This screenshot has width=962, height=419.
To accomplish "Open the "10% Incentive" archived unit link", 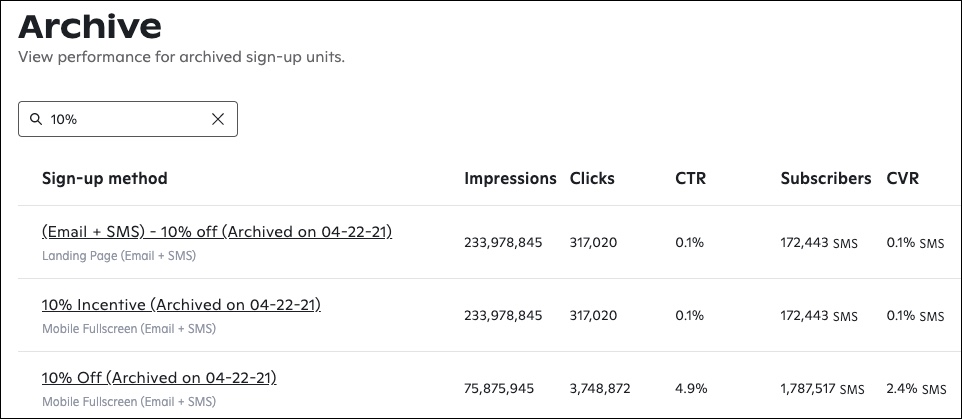I will (x=181, y=304).
